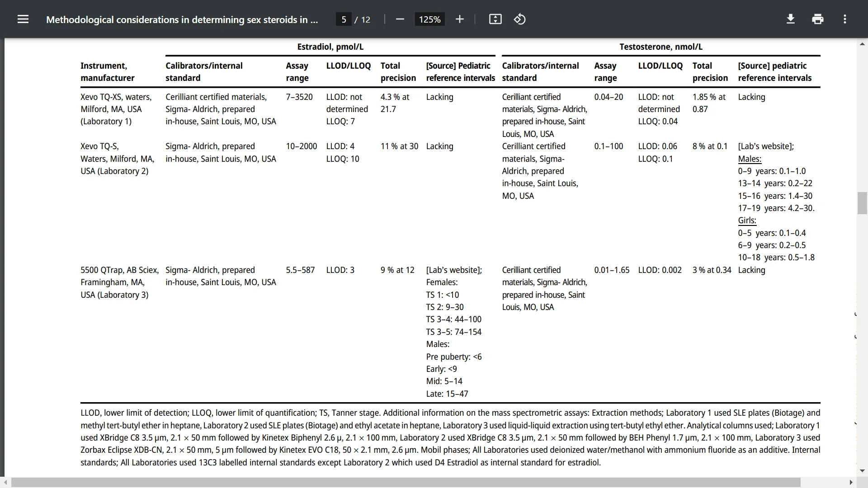Click the '9 % at 12' precision cell
Viewport: 868px width, 488px height.
point(397,270)
